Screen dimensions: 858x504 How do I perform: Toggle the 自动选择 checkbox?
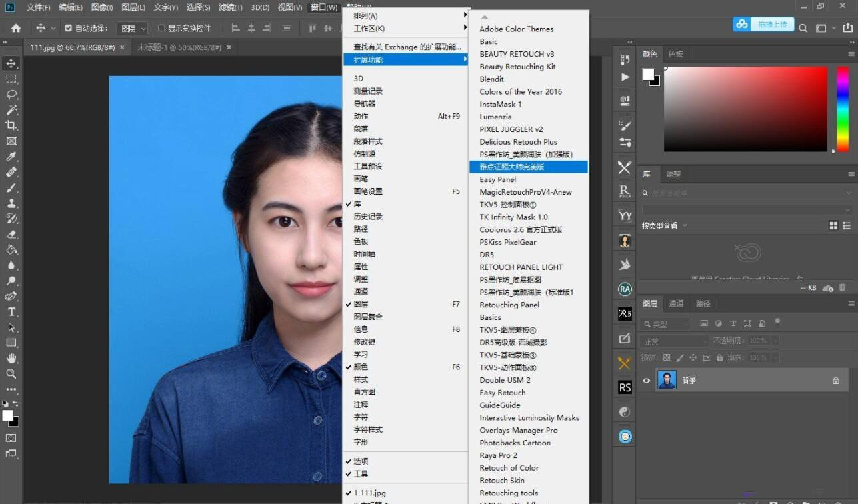68,28
